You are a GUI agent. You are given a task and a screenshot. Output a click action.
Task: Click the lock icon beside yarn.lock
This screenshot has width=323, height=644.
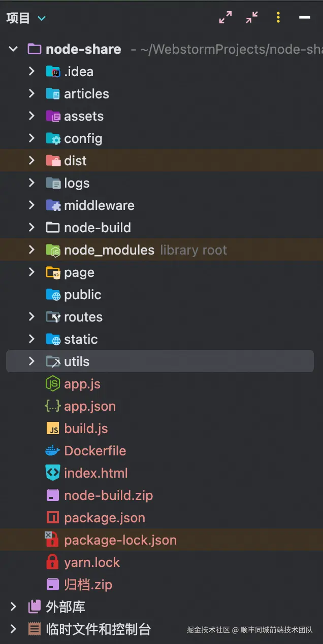(53, 562)
